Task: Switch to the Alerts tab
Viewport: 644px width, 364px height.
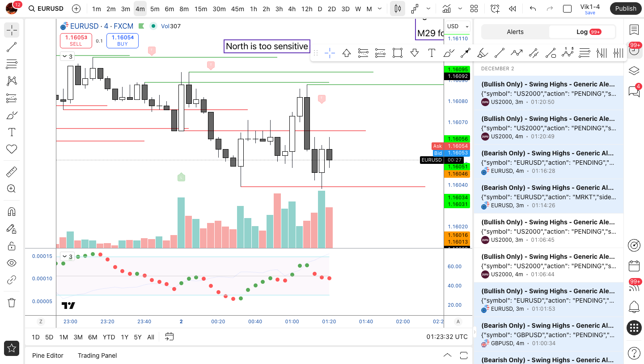Action: click(x=515, y=32)
